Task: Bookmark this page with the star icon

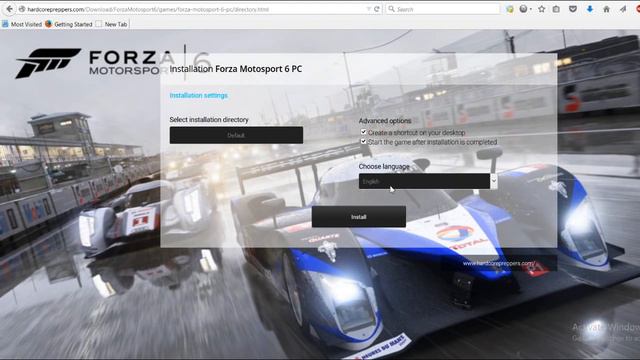Action: tap(542, 9)
